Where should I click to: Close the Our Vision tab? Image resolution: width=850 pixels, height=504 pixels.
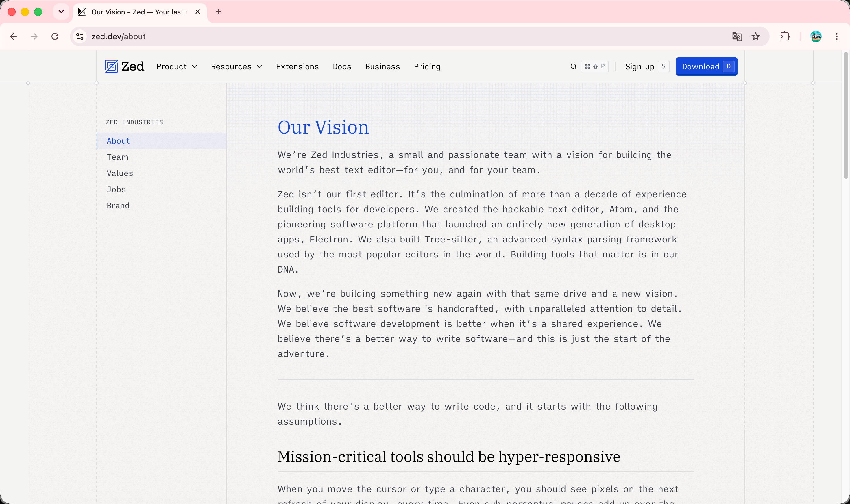coord(198,12)
